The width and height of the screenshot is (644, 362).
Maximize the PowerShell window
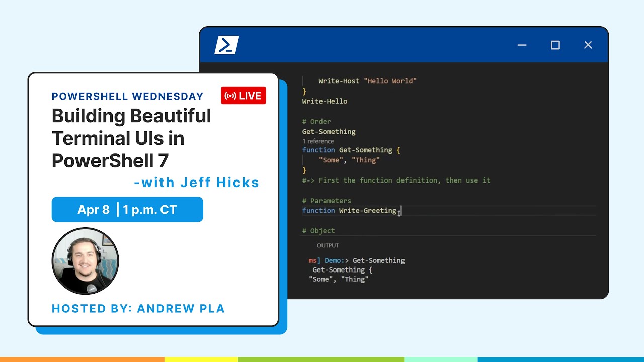click(555, 45)
